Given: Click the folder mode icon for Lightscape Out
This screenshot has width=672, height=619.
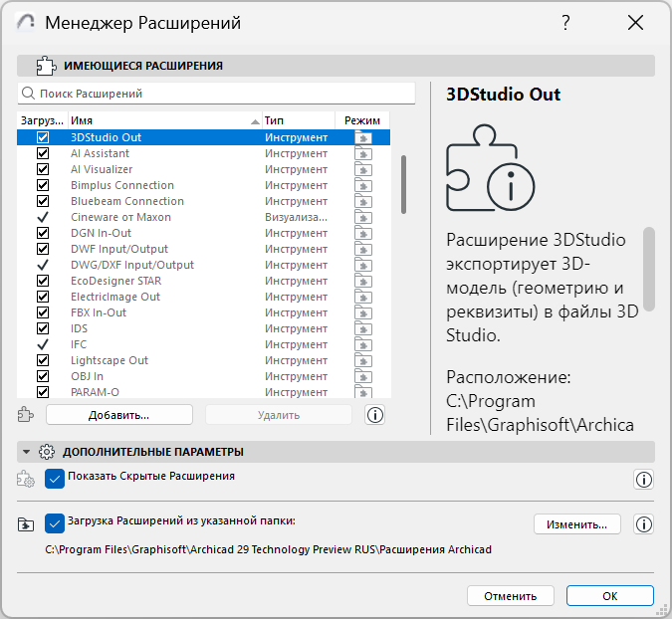Looking at the screenshot, I should click(363, 360).
